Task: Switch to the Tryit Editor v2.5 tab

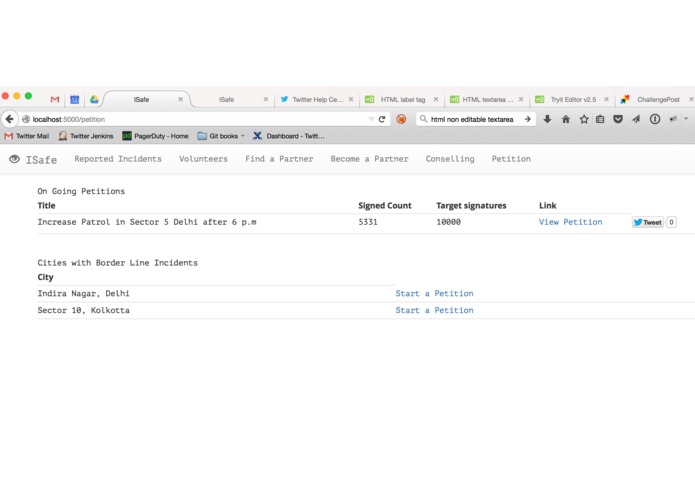Action: tap(573, 100)
